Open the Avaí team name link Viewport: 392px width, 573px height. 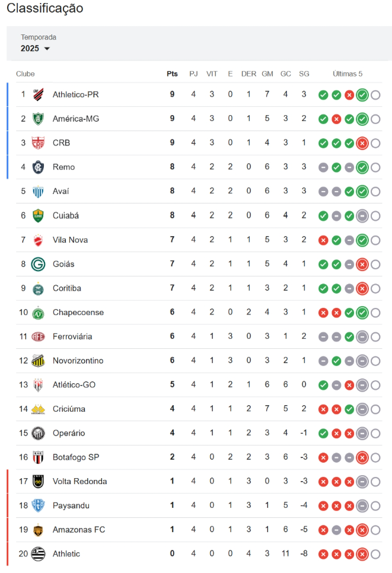click(x=60, y=191)
